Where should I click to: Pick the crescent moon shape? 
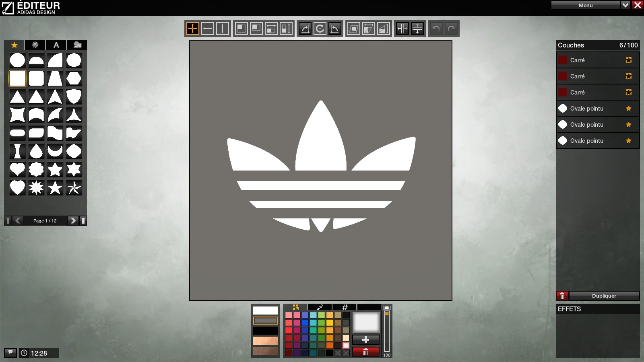coord(55,151)
